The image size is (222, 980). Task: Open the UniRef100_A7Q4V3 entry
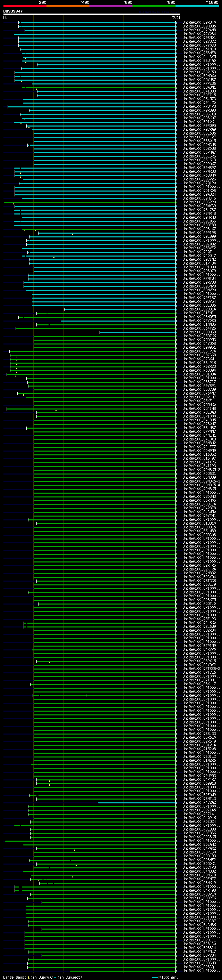coord(199,106)
